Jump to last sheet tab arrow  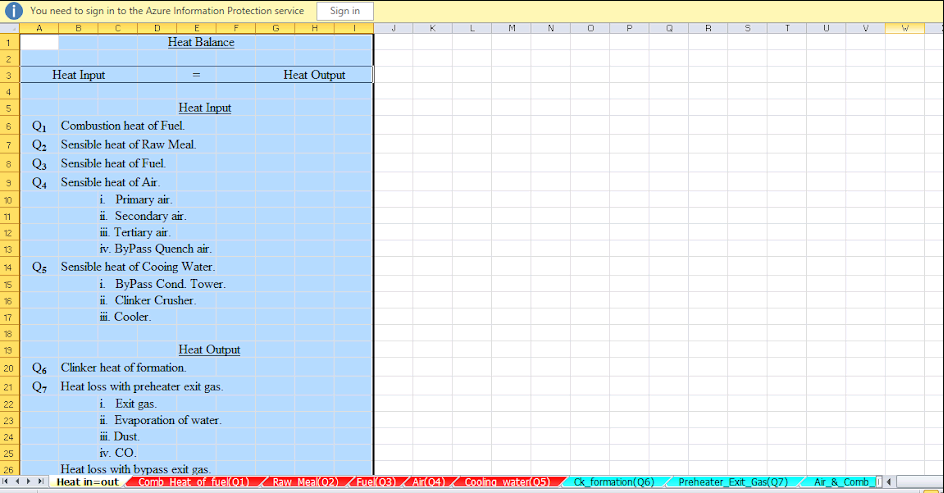coord(41,482)
